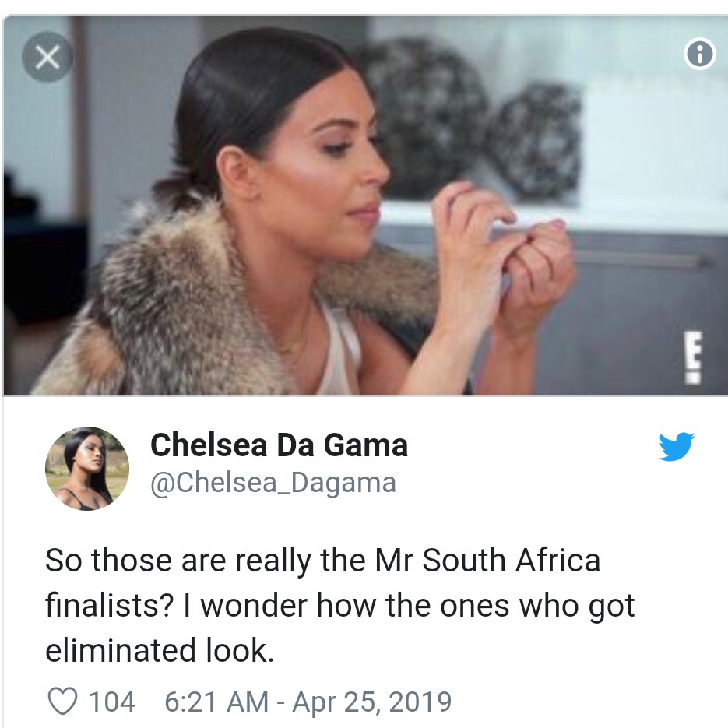Click the words "eliminated look." in the tweet
Image resolution: width=728 pixels, height=728 pixels.
(160, 649)
